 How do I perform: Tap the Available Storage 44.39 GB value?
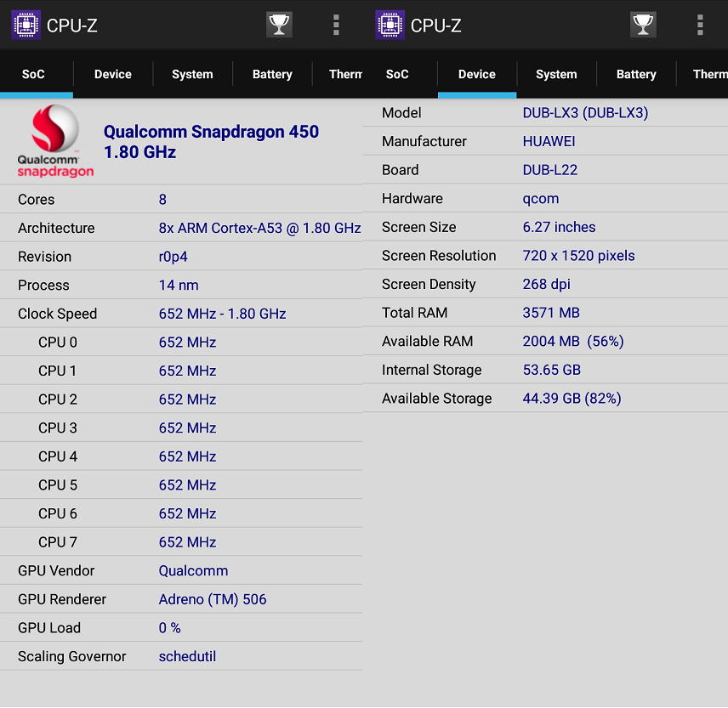click(x=572, y=398)
